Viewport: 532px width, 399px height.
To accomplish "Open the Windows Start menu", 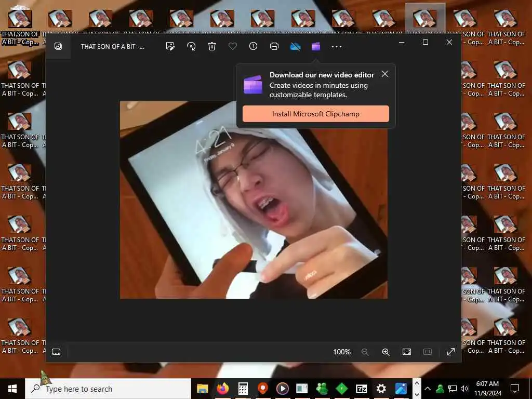I will point(12,389).
